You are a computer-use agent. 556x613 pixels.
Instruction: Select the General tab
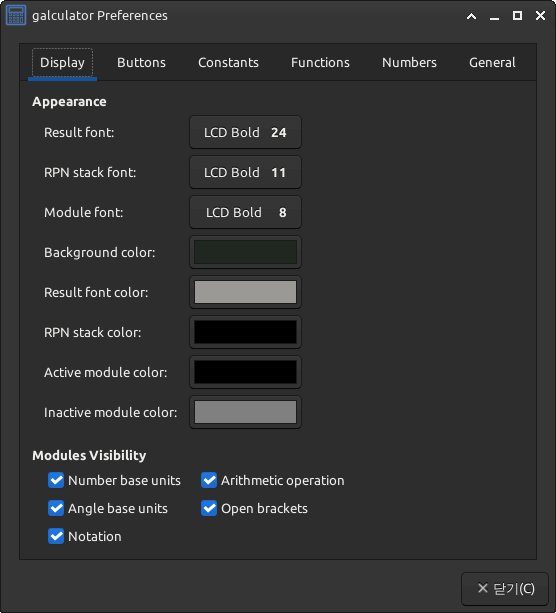492,63
